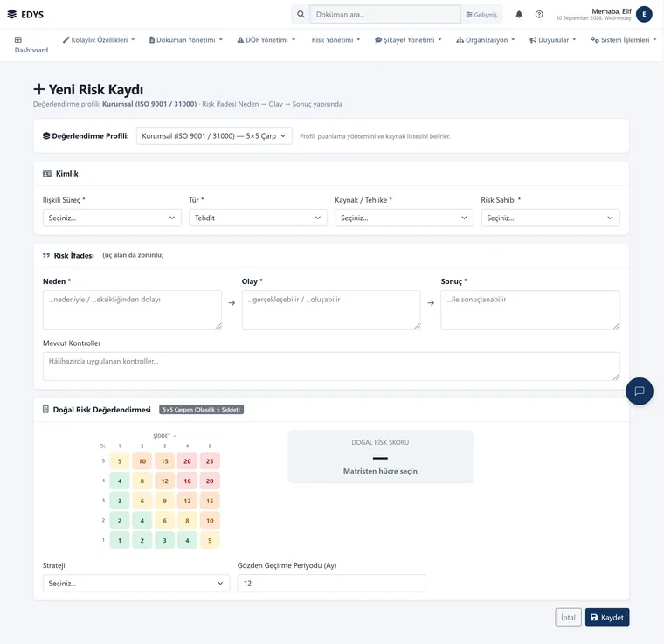Click Gelişmiş advanced search filter
The image size is (664, 644).
tap(481, 15)
